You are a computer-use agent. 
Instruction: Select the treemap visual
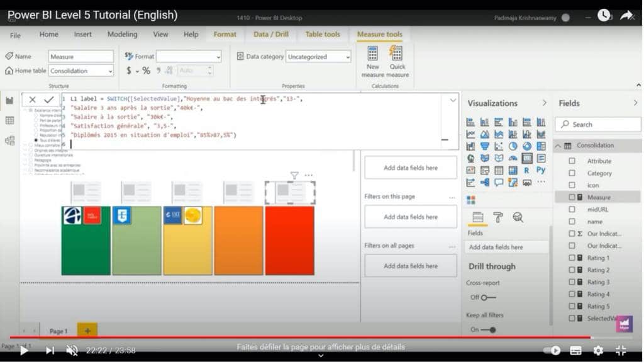point(541,147)
